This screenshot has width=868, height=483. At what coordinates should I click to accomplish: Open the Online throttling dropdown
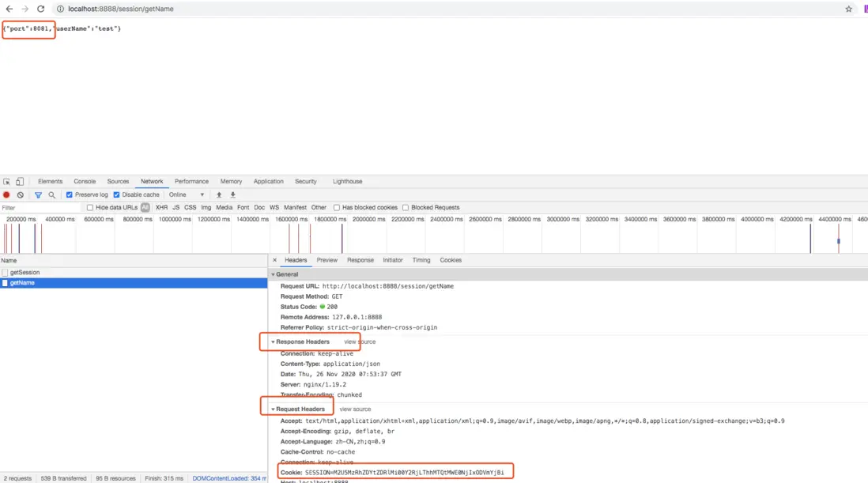187,194
